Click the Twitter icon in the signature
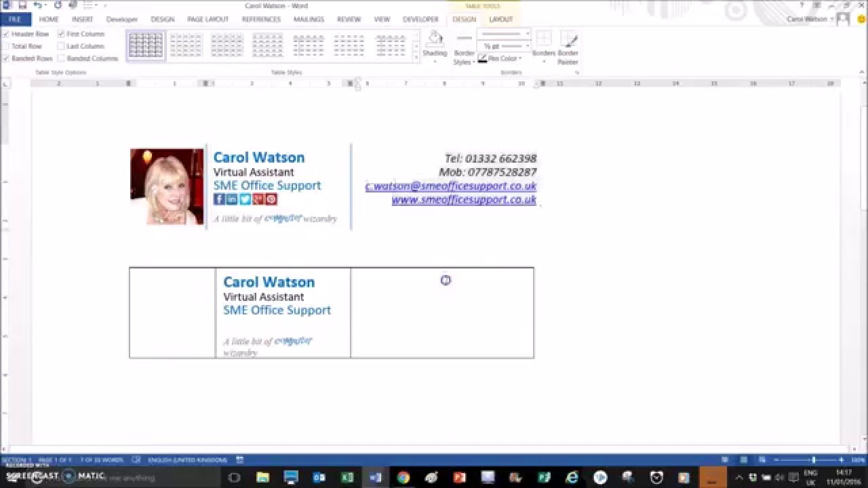 [244, 199]
